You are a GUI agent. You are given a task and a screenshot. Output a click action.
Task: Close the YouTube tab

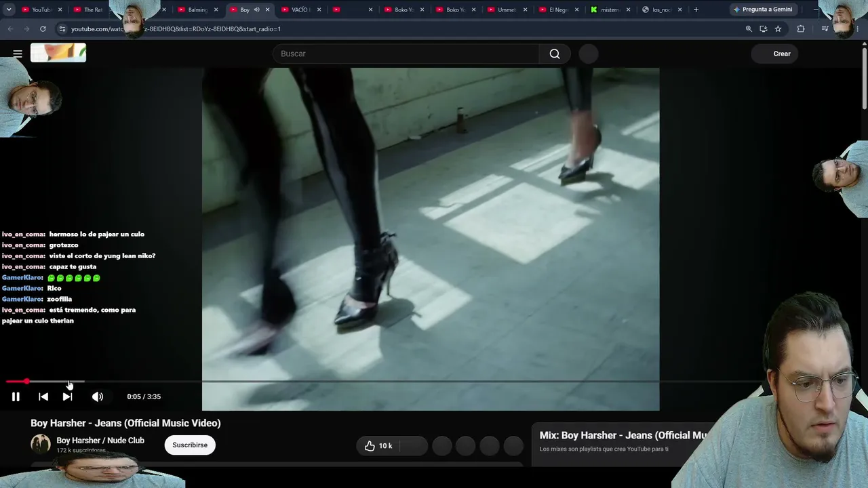click(60, 9)
